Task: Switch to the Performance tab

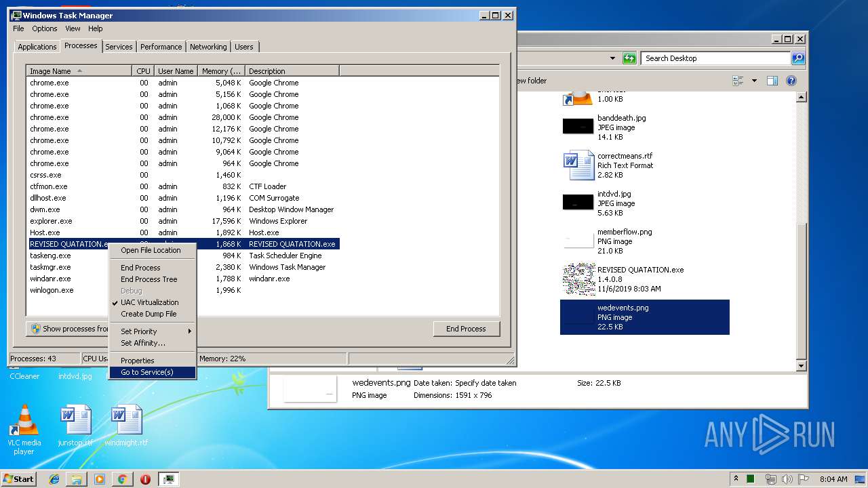Action: pyautogui.click(x=161, y=47)
